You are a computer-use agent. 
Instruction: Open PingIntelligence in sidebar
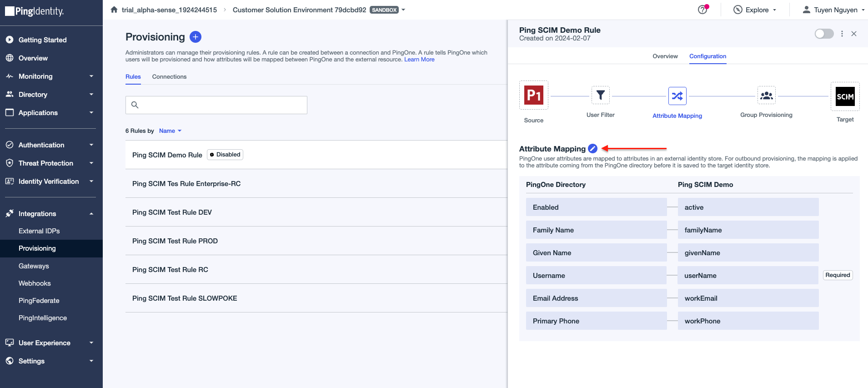pyautogui.click(x=43, y=318)
